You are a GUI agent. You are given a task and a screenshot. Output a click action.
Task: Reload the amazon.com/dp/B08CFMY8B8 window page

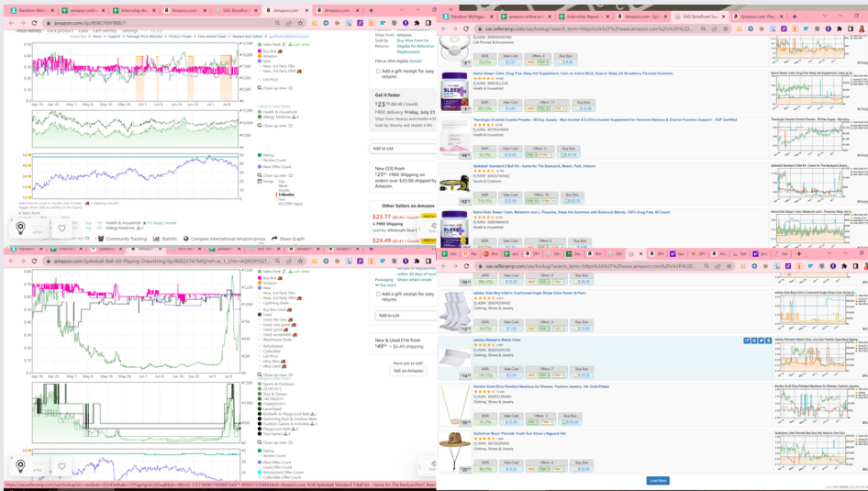pyautogui.click(x=34, y=23)
